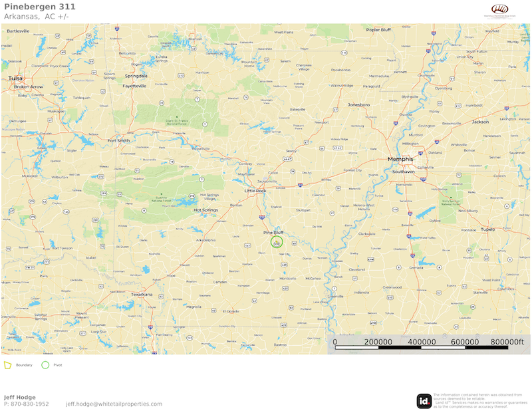Click the Texarkana city label
Viewport: 532px width, 411px height.
[142, 295]
